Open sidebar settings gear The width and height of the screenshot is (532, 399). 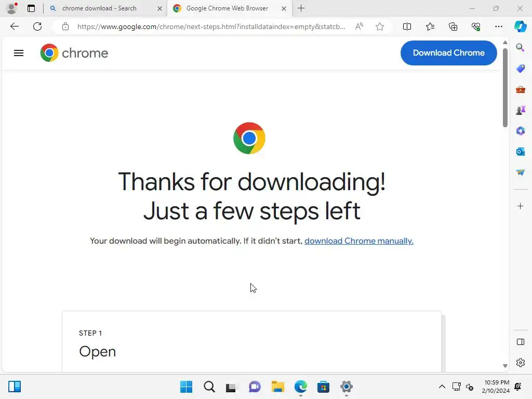click(x=520, y=363)
